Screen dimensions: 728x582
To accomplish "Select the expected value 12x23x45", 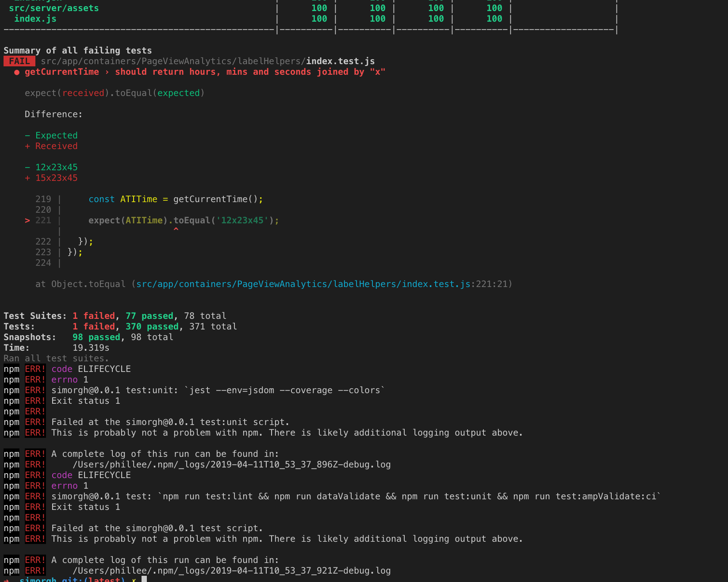I will 56,167.
